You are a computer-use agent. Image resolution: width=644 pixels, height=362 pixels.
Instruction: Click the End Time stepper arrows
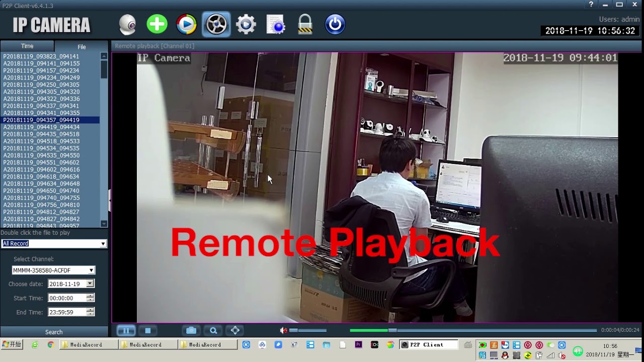(90, 312)
